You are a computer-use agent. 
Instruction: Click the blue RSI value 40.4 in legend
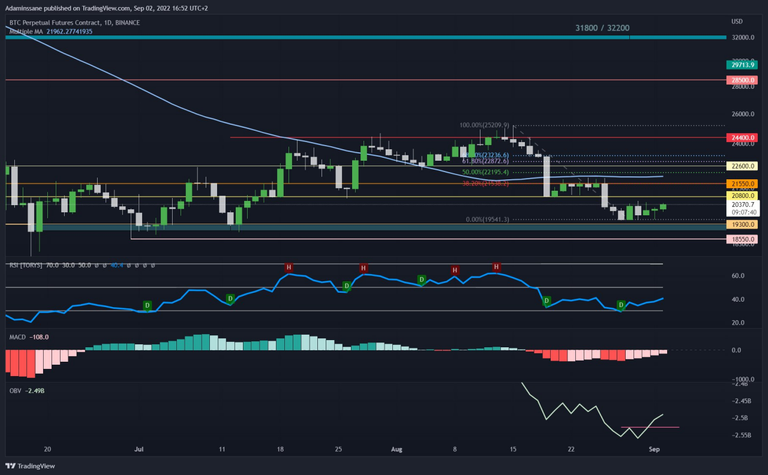pos(117,265)
